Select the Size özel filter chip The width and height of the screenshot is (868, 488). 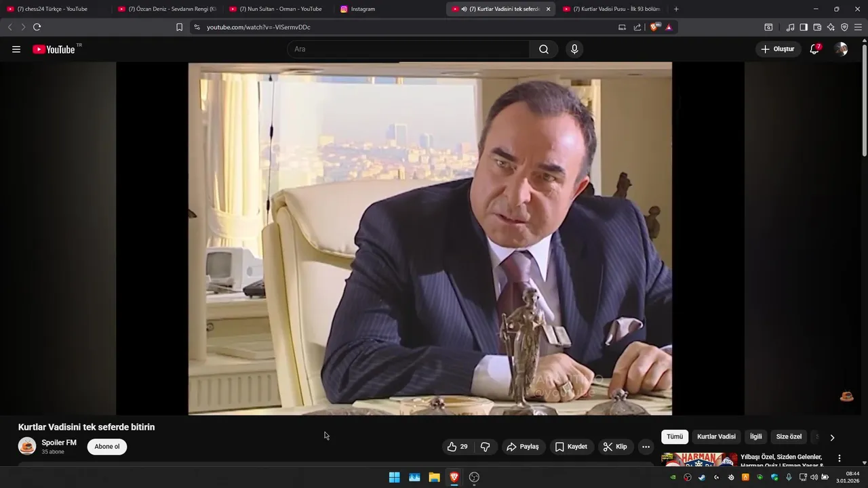(x=789, y=436)
